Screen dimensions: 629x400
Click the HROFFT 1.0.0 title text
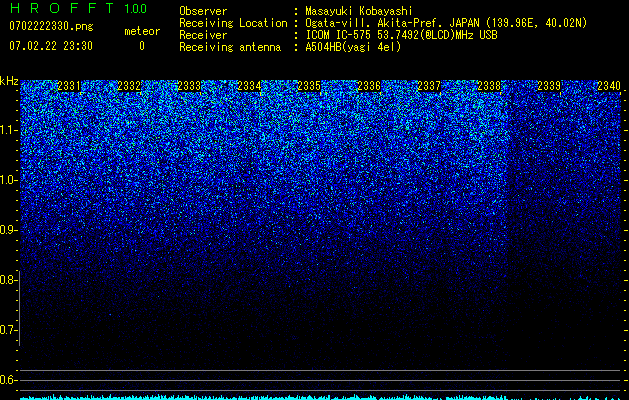pyautogui.click(x=78, y=8)
